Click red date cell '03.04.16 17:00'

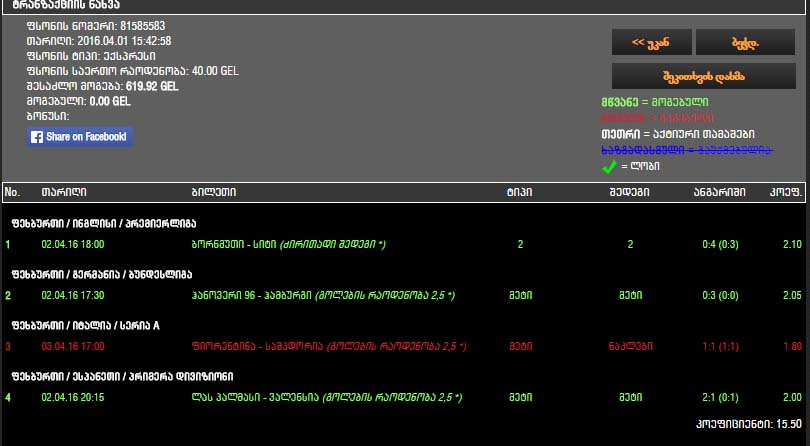[72, 346]
